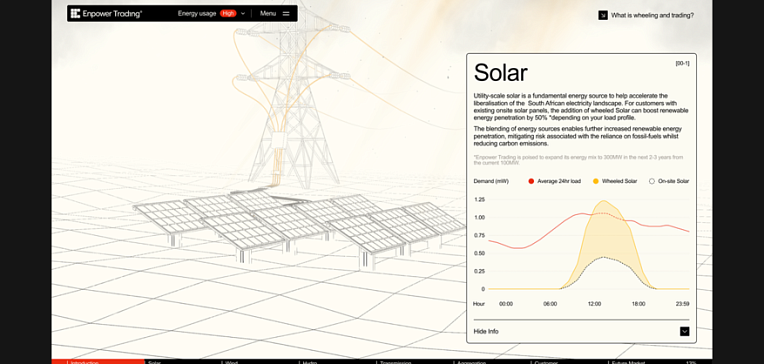Open the Menu label in header

click(x=268, y=14)
